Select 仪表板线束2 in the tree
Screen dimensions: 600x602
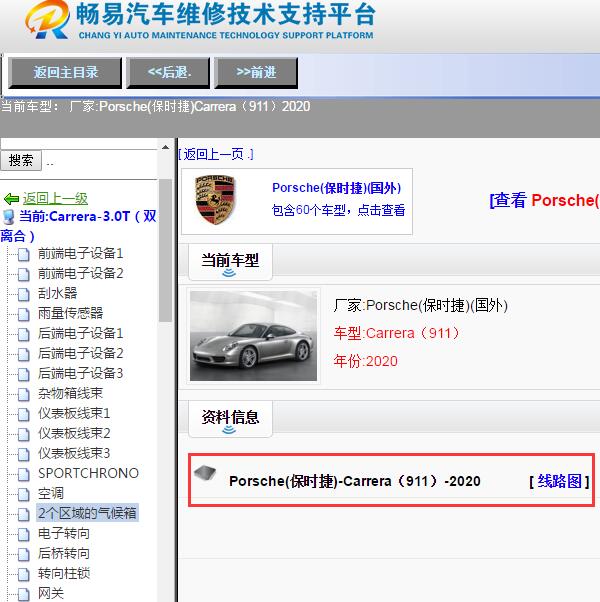(x=74, y=433)
